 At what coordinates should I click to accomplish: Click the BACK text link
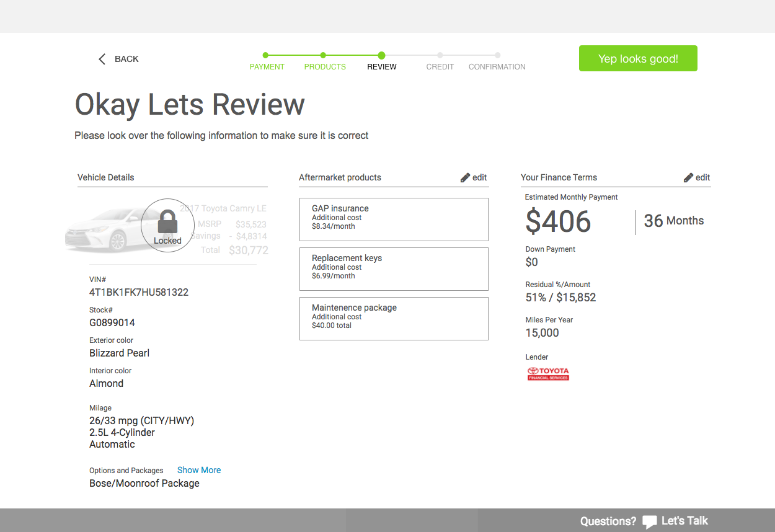[x=126, y=59]
